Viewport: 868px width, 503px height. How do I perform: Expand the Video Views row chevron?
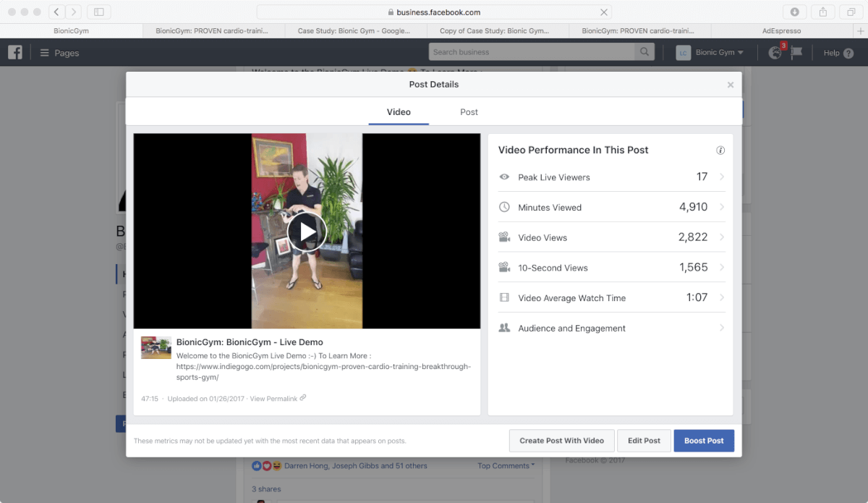721,237
